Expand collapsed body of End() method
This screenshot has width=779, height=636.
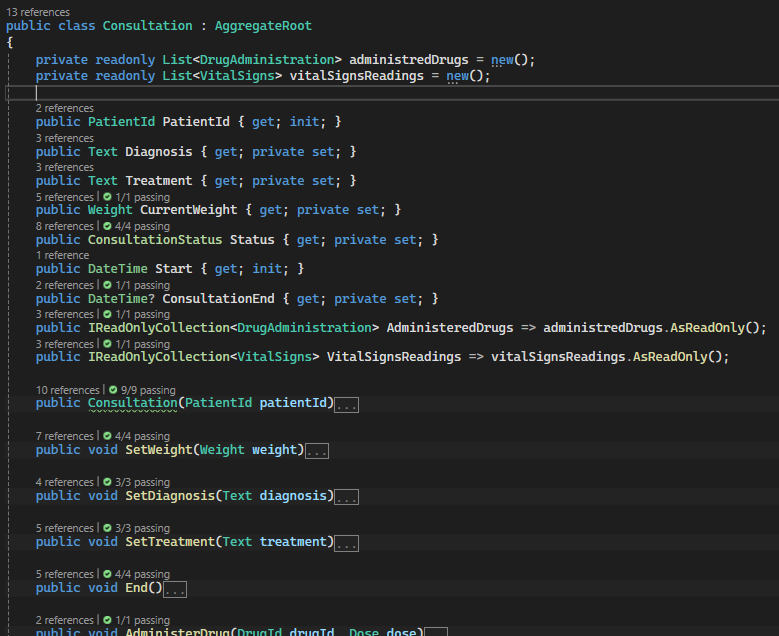(x=175, y=589)
